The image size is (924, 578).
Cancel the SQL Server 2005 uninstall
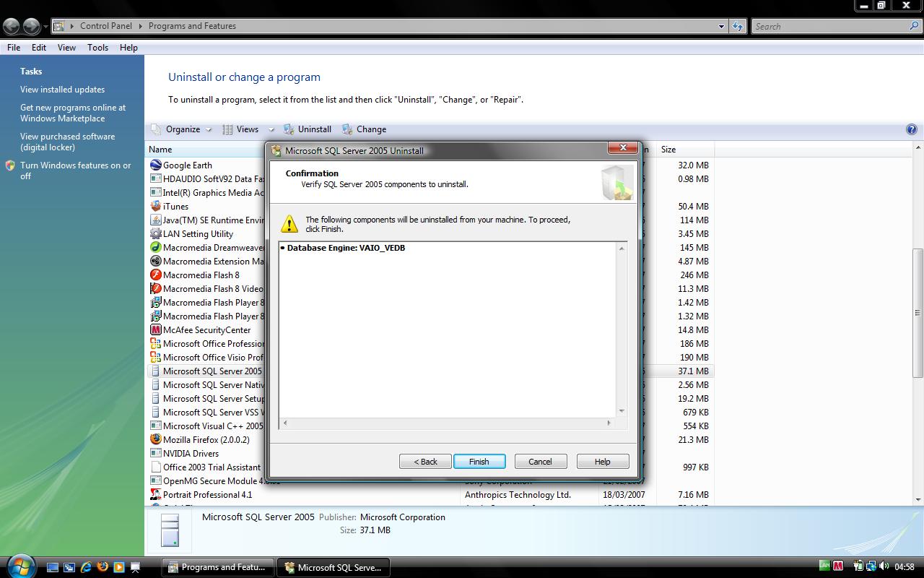coord(540,462)
